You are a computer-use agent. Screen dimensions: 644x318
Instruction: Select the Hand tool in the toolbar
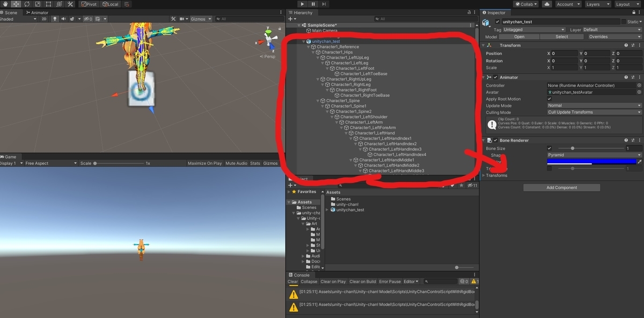[5, 4]
